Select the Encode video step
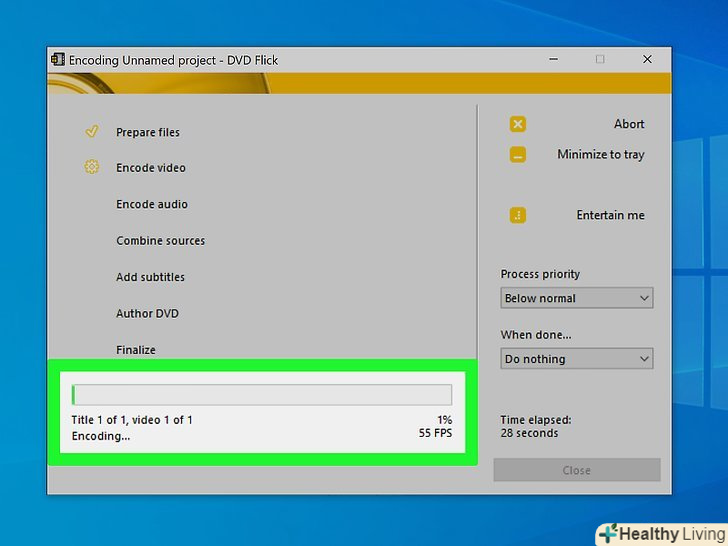The width and height of the screenshot is (728, 546). [x=151, y=168]
